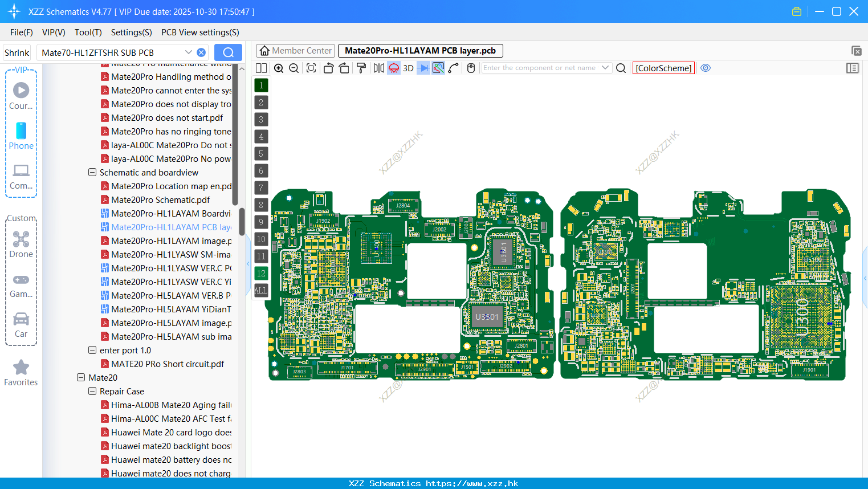Click the U3501 chip on the board
This screenshot has width=868, height=489.
487,317
